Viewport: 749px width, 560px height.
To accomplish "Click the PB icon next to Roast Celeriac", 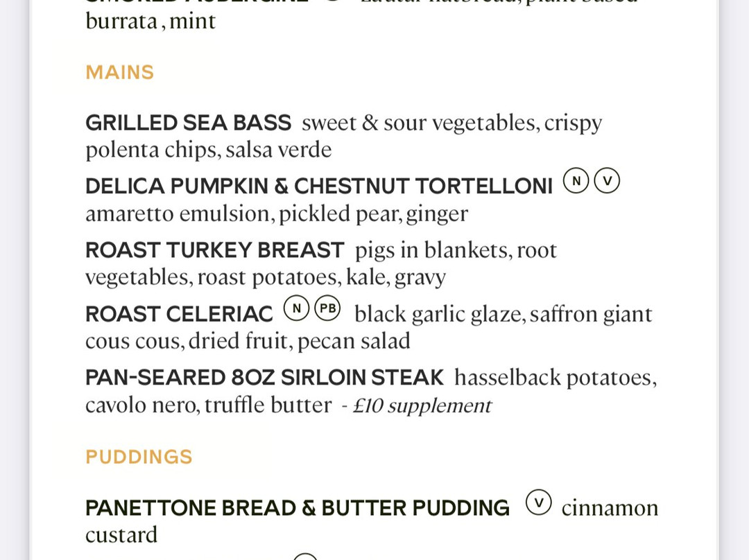I will (327, 308).
